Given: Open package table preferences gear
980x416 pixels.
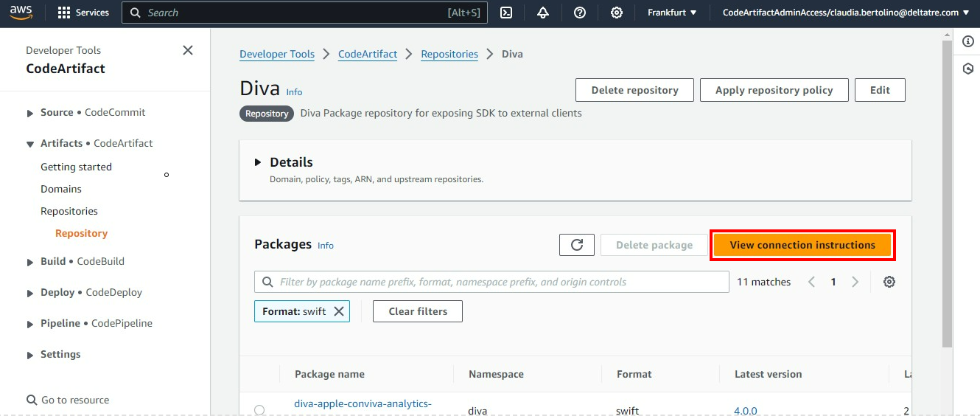Looking at the screenshot, I should [889, 282].
